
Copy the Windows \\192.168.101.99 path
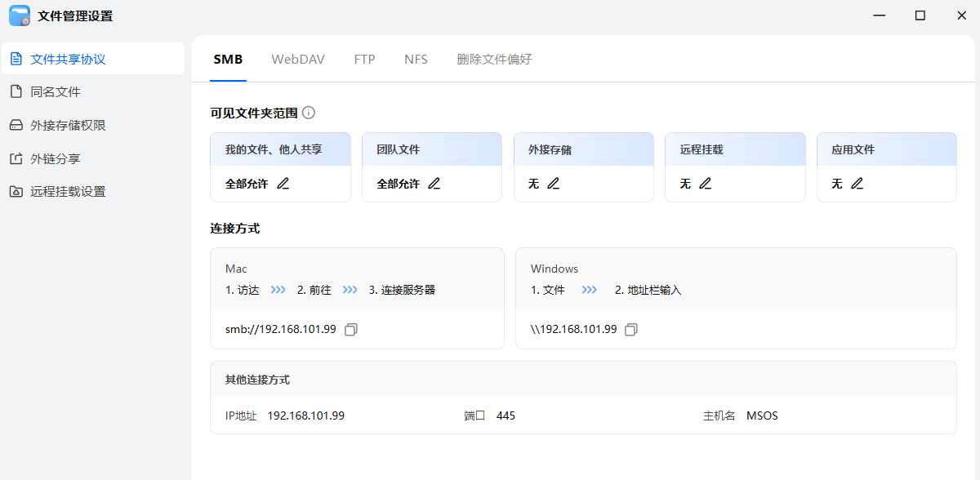631,330
